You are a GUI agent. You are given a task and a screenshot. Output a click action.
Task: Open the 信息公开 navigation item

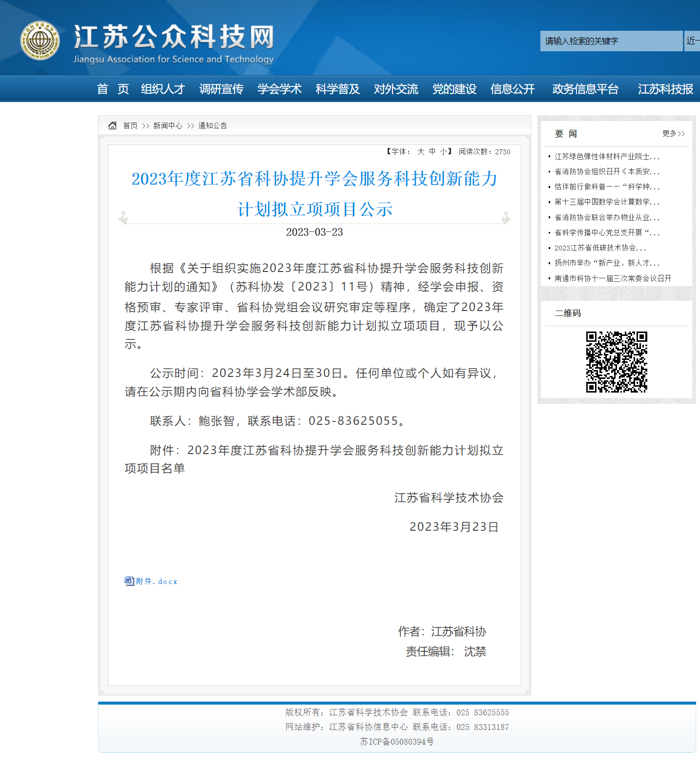pos(513,89)
